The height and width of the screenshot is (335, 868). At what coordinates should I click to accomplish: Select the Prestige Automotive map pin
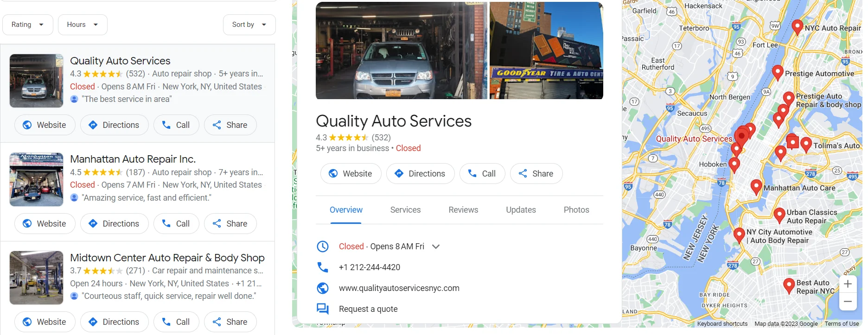778,73
